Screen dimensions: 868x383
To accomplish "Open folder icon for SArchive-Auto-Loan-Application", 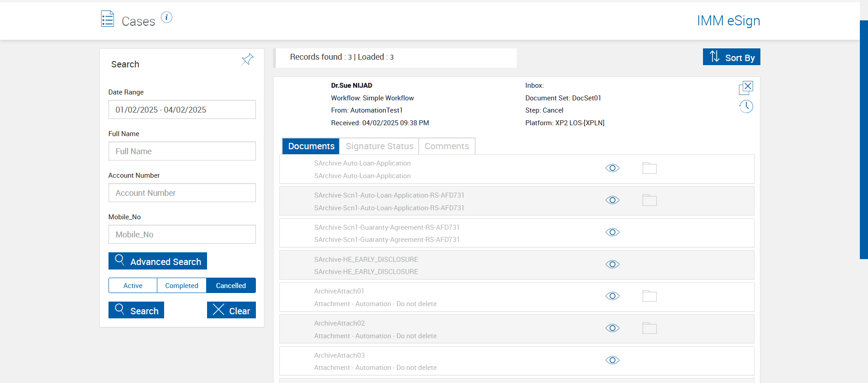I will [x=650, y=168].
